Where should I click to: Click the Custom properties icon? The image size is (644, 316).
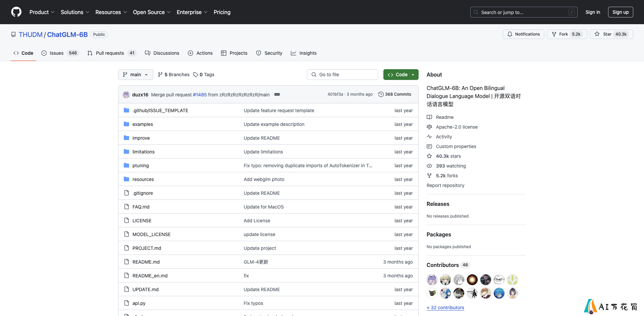click(x=429, y=146)
